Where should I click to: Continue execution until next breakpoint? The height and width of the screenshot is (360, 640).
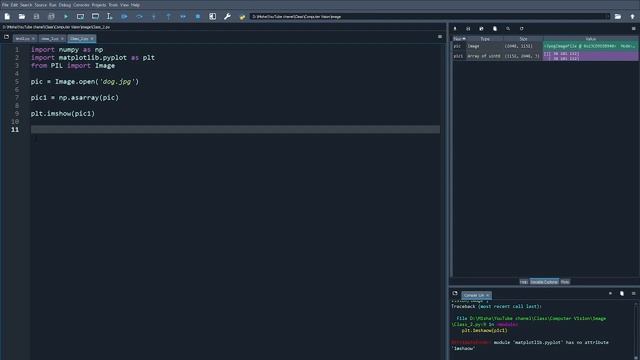tap(183, 17)
